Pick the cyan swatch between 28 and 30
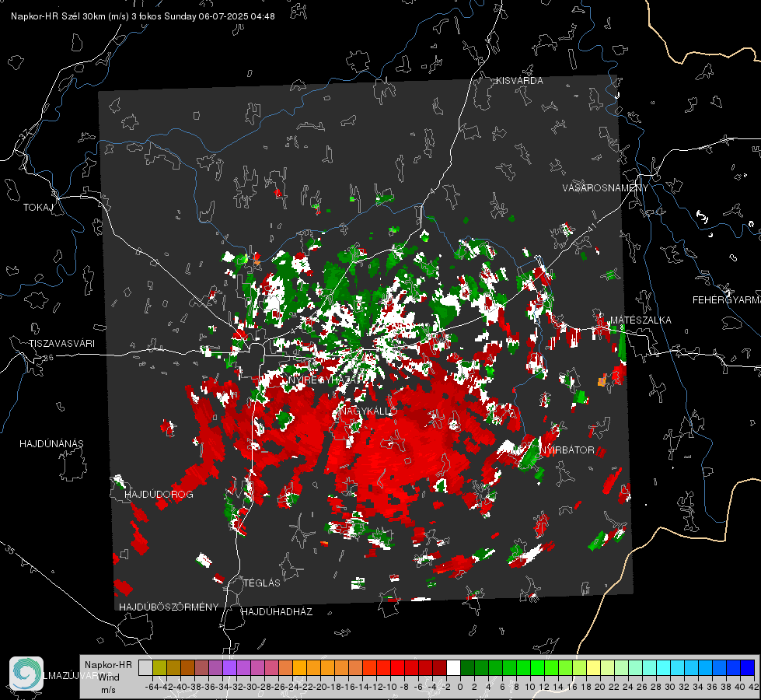Screen dimensions: 761x700 (664, 667)
